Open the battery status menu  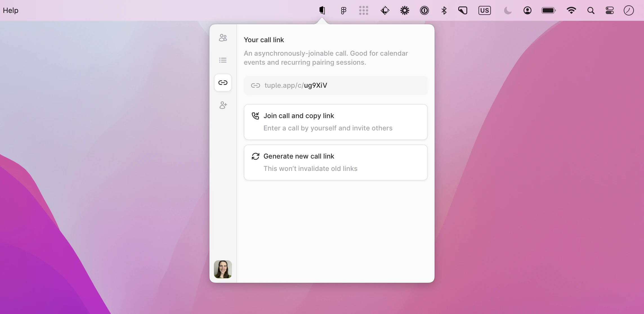click(548, 10)
